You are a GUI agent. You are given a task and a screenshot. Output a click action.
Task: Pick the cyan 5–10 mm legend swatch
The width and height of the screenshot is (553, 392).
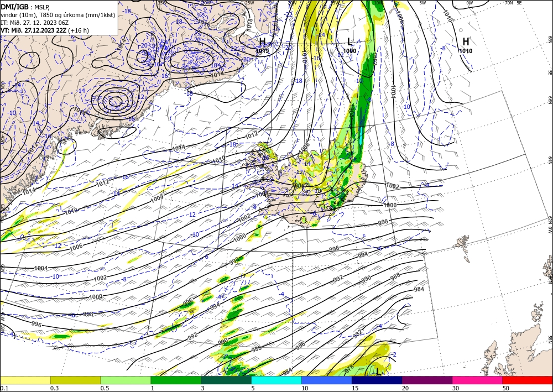(x=276, y=380)
